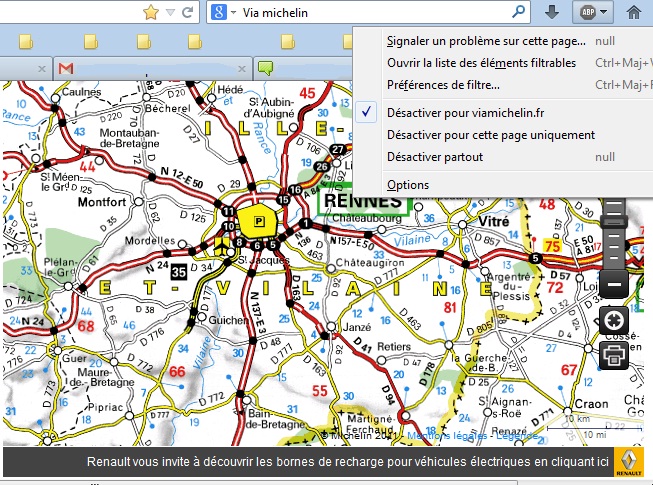Click the black '35' department badge
Viewport: 653px width, 485px height.
click(x=179, y=272)
